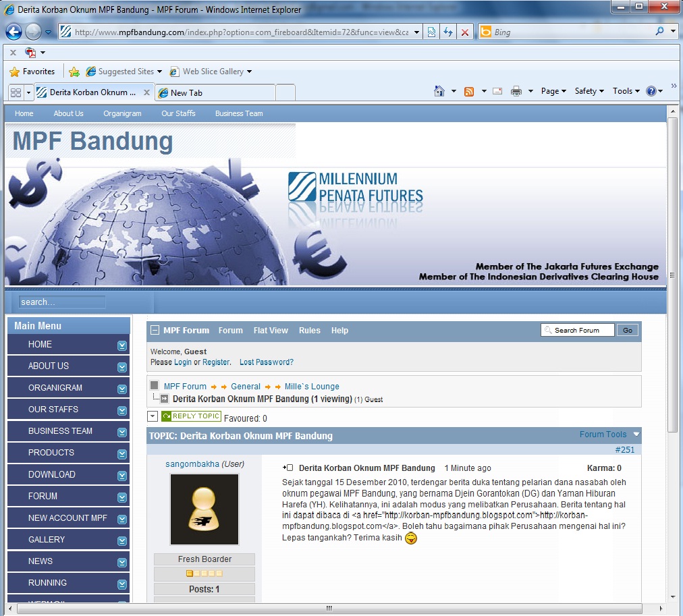
Task: Open recent pages dropdown next to Forward
Action: tap(48, 32)
